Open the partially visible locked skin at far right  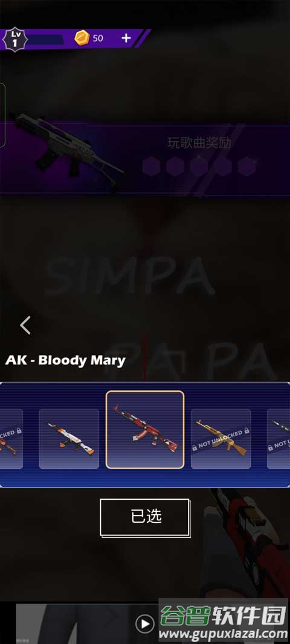pos(279,439)
